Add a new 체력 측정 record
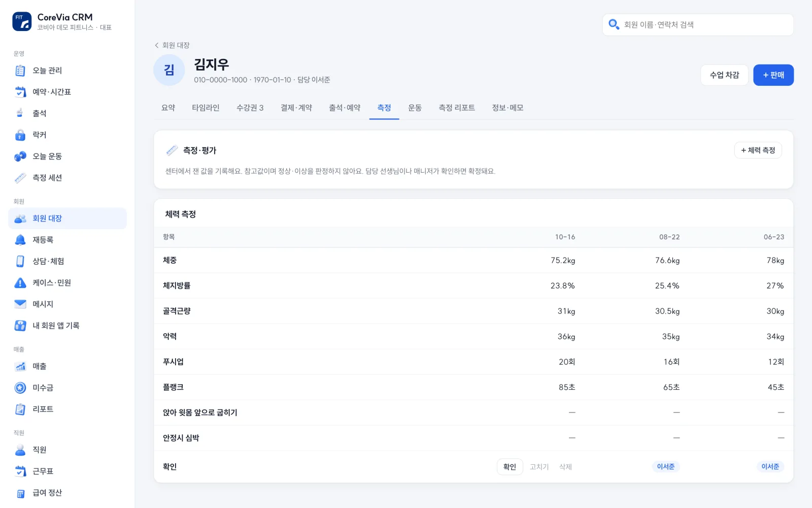Viewport: 812px width, 508px height. (758, 150)
